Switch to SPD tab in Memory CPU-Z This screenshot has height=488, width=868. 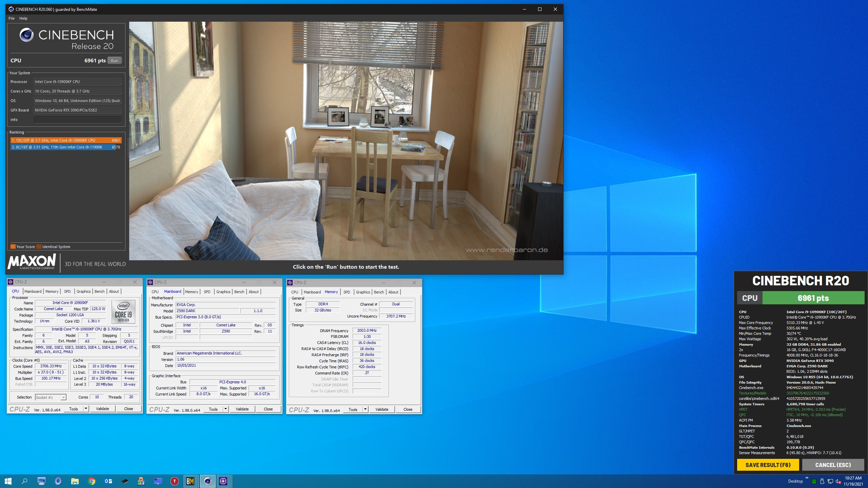coord(347,292)
